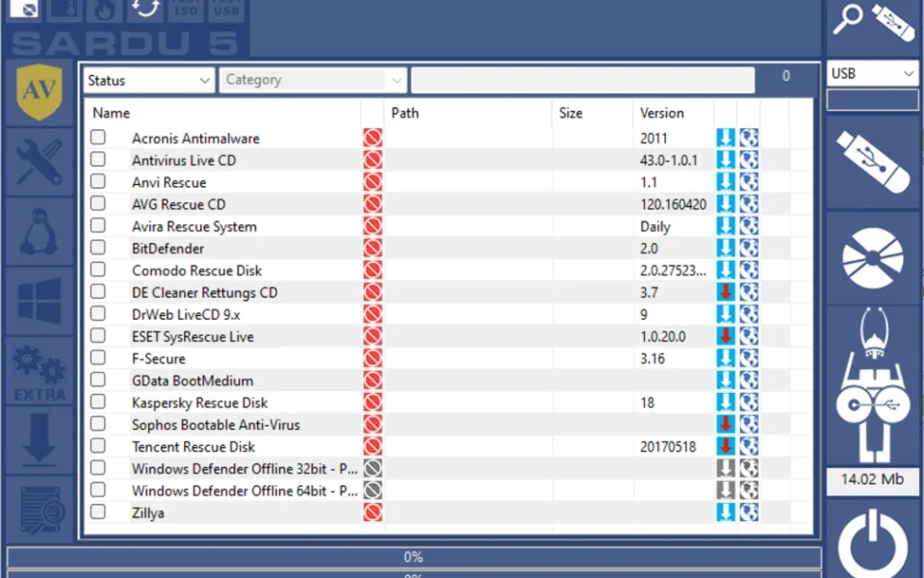Click gray download icon for Windows Defender Offline 64bit
This screenshot has width=924, height=578.
point(726,490)
